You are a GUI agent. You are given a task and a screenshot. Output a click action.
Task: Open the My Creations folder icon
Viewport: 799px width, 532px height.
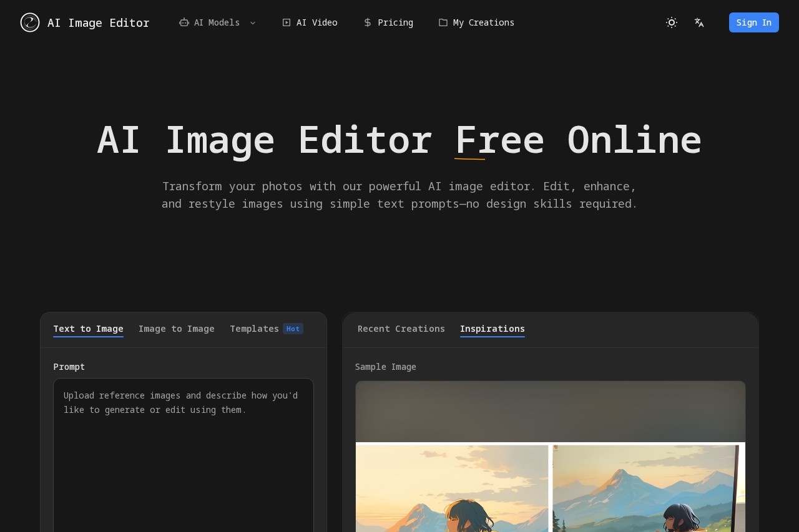pos(443,22)
